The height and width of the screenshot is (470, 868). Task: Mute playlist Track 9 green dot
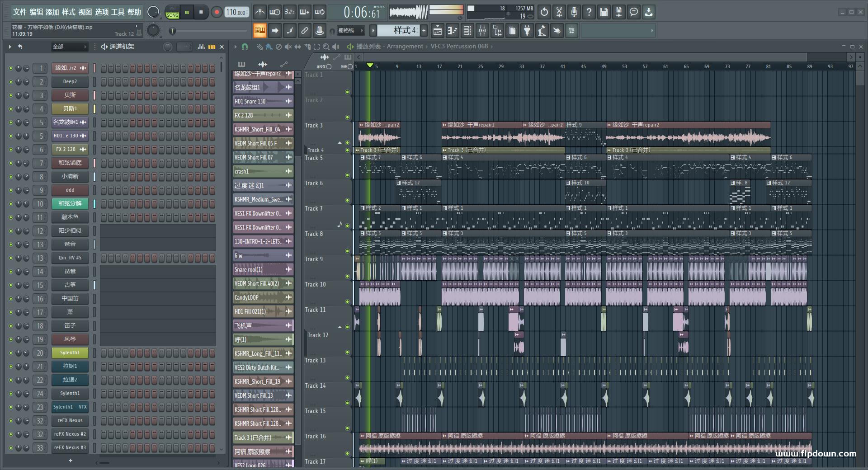347,276
